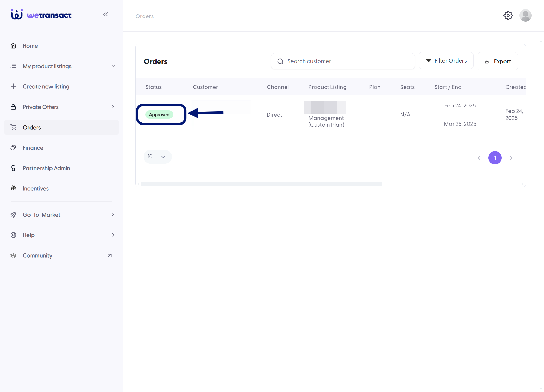Click the horizontal table scrollbar
Viewport: 544px width, 392px height.
(x=262, y=184)
